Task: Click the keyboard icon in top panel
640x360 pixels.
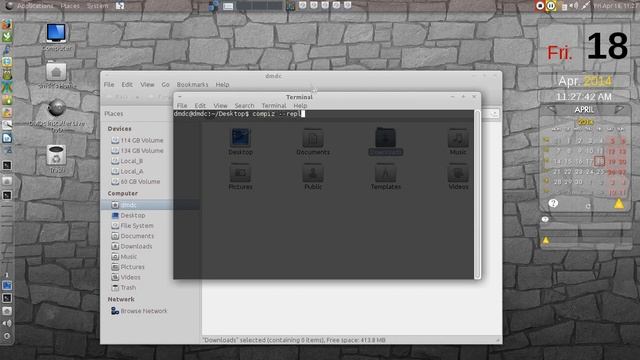Action: [x=228, y=6]
